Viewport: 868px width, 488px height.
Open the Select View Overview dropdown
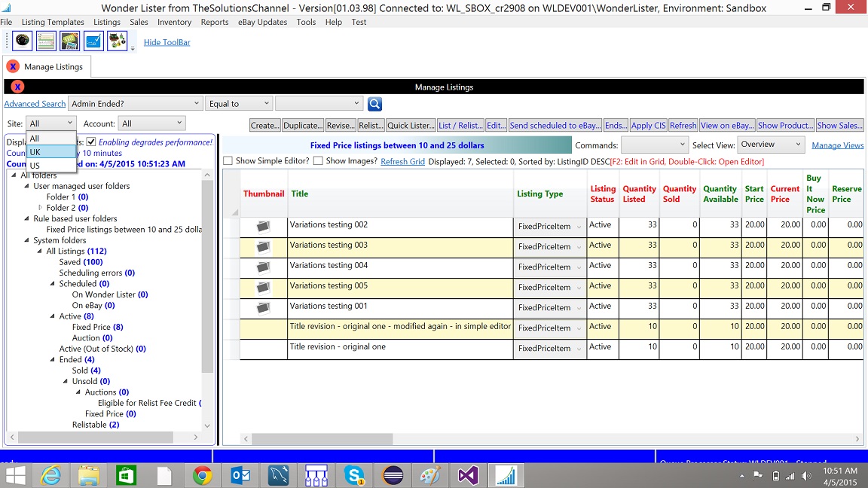click(770, 145)
